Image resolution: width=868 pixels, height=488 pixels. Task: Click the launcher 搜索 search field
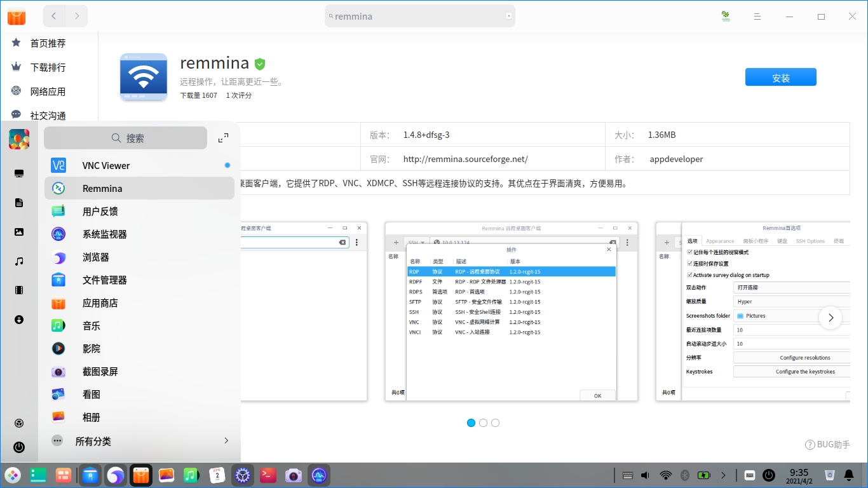click(x=125, y=138)
